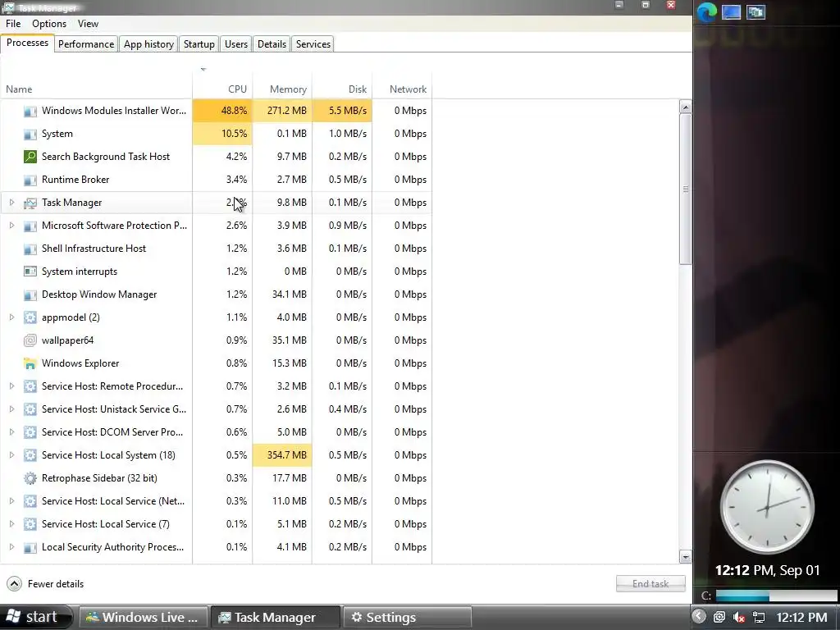Click the Microsoft Software Protection process icon
This screenshot has height=630, width=840.
coord(30,226)
